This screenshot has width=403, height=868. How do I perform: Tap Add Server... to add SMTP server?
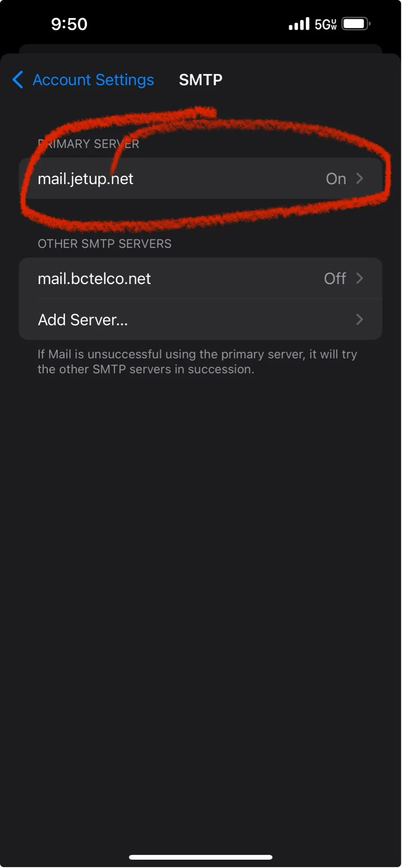83,320
